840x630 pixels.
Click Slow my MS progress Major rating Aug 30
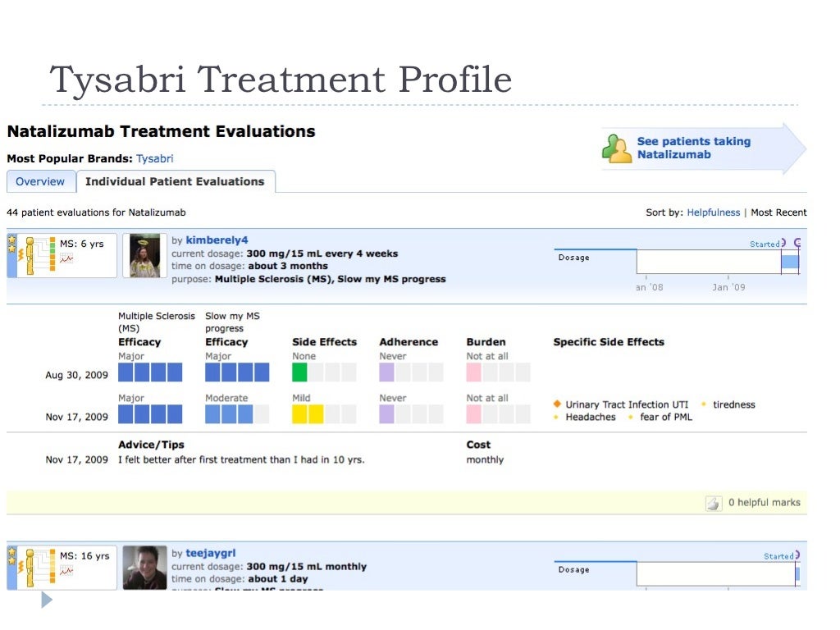tap(237, 372)
